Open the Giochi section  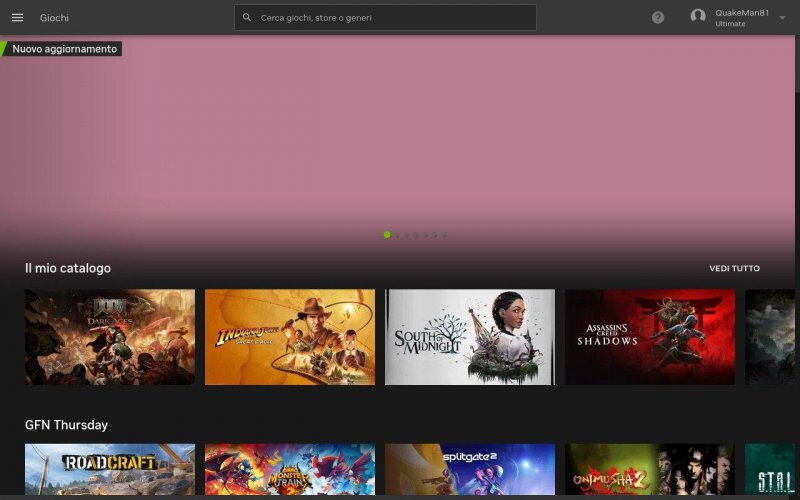[54, 18]
